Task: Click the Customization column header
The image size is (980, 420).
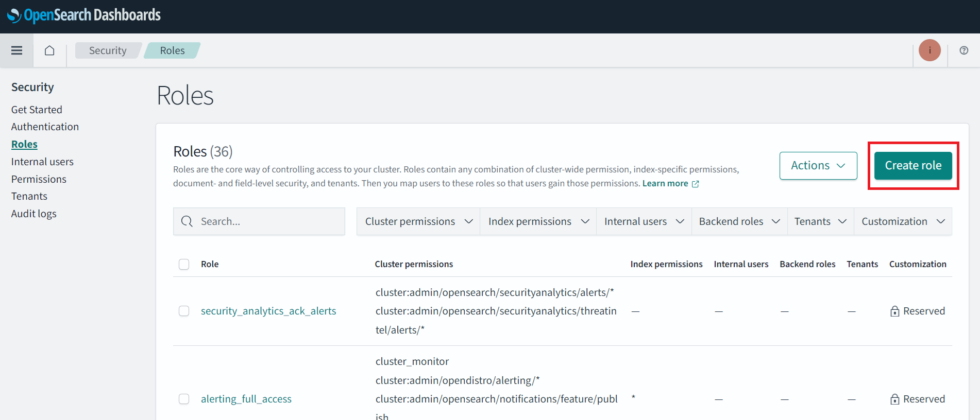Action: tap(918, 264)
